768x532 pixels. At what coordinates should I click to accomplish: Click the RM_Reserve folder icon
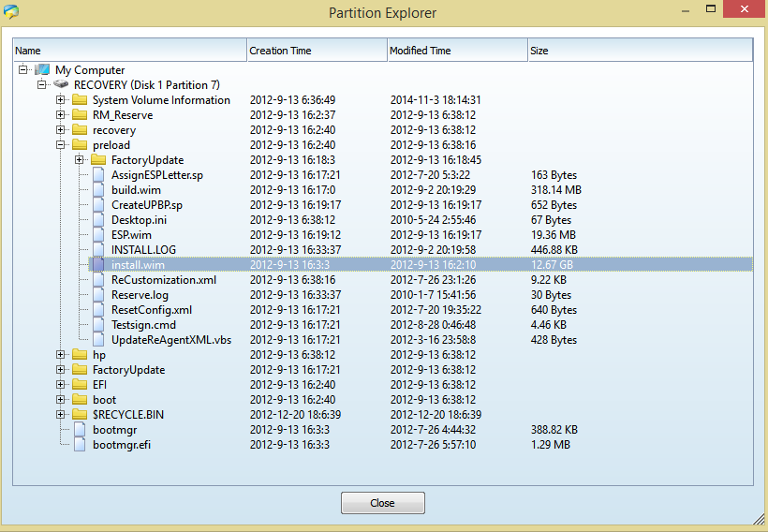coord(80,115)
